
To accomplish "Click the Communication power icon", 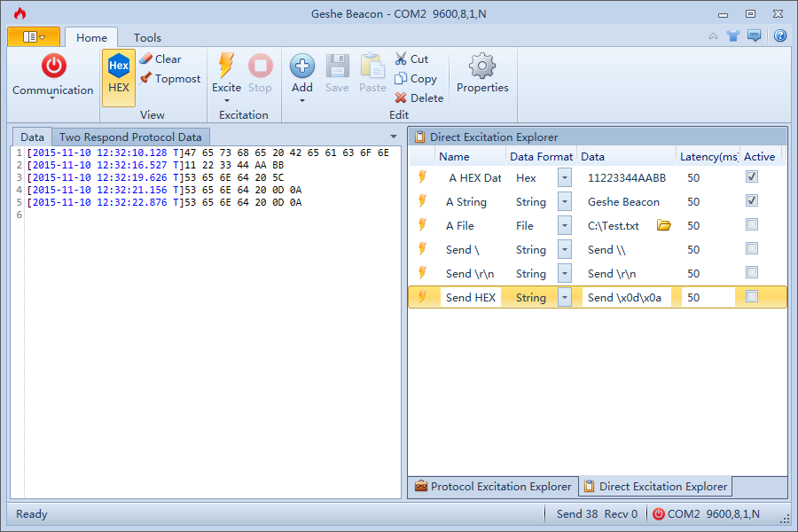I will [53, 66].
